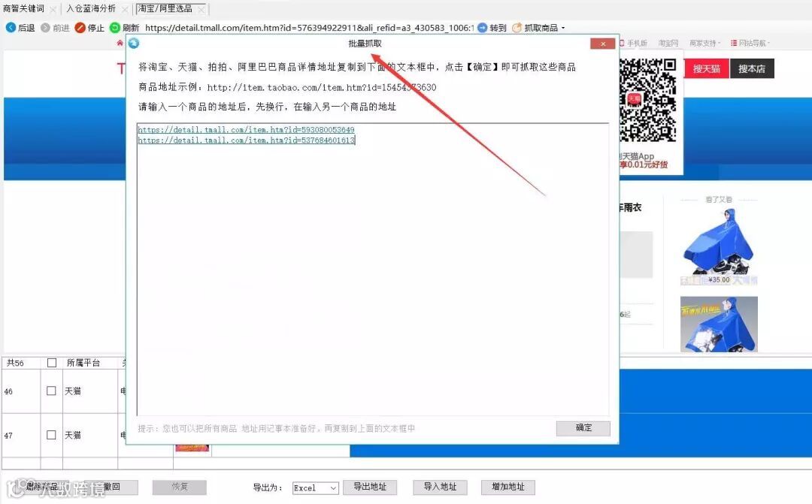The image size is (812, 504).
Task: Click the home icon on the Tmall page
Action: [120, 43]
